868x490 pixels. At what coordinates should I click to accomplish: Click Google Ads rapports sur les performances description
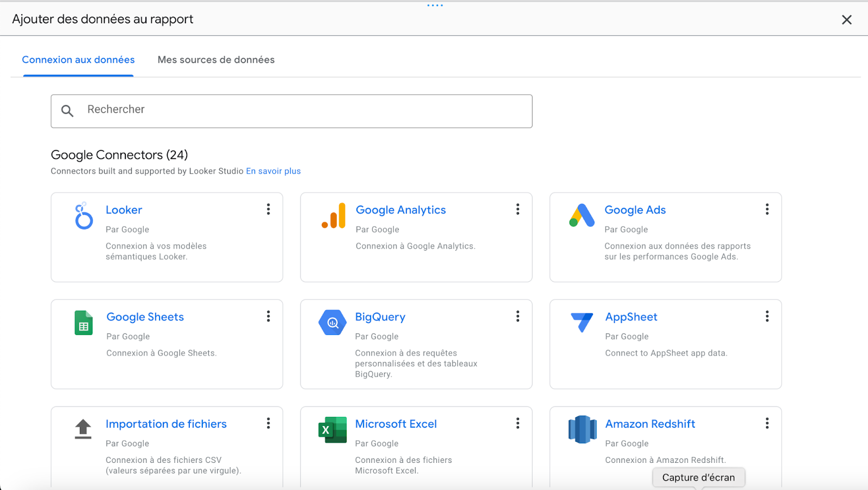point(678,252)
